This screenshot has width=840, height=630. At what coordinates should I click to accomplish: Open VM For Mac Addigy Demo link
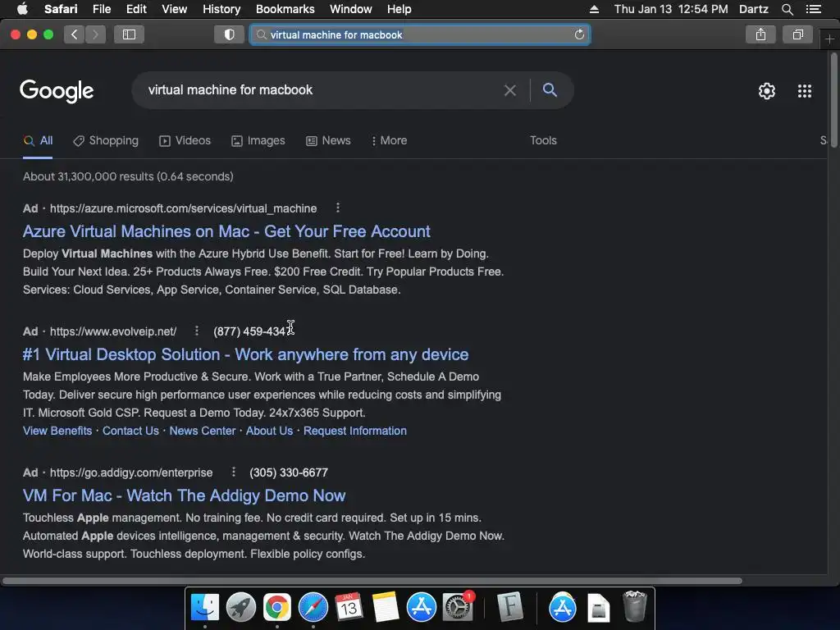point(184,495)
